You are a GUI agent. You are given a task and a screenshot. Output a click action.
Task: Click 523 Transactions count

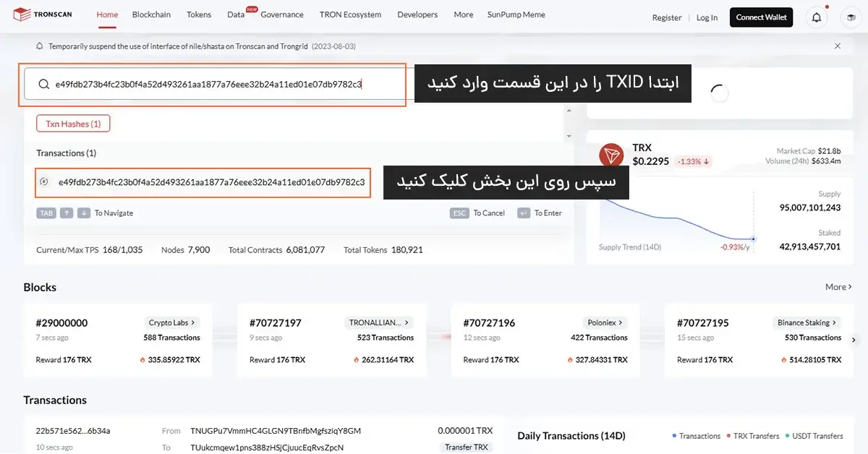pos(386,338)
